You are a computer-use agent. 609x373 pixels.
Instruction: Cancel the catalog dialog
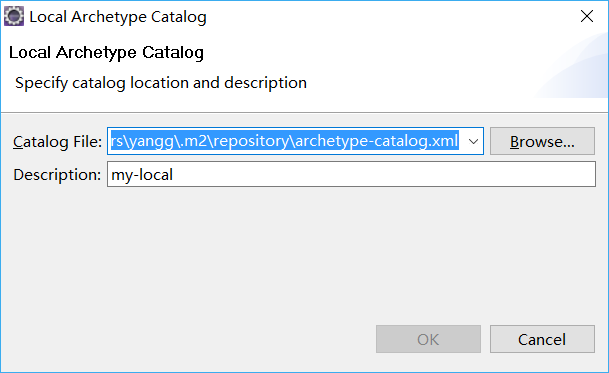[x=542, y=339]
